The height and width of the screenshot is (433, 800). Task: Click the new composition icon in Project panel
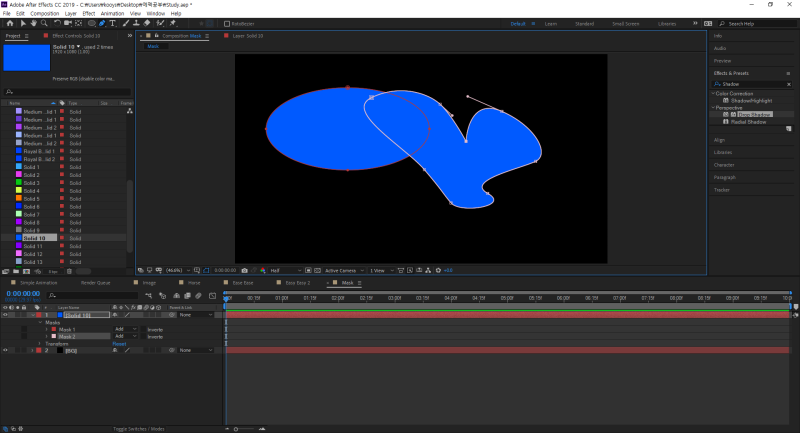pyautogui.click(x=27, y=272)
